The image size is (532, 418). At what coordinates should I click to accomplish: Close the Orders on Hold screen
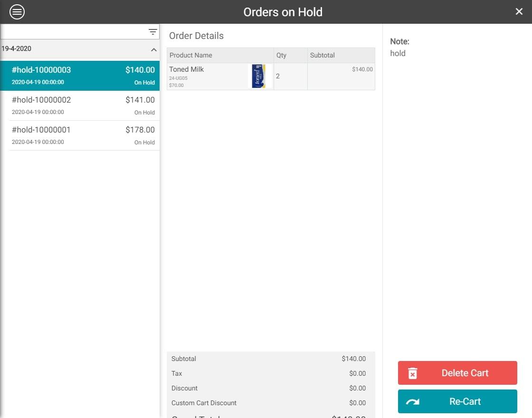pyautogui.click(x=519, y=12)
